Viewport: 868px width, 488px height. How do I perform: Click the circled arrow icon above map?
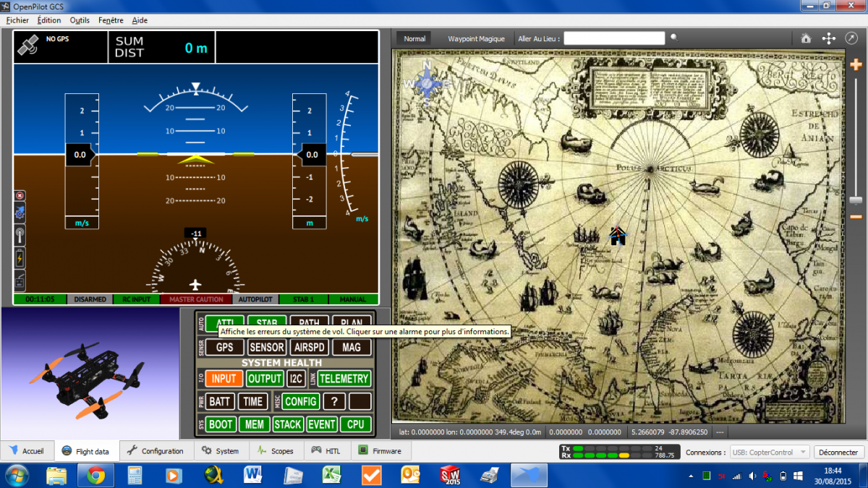pyautogui.click(x=851, y=38)
